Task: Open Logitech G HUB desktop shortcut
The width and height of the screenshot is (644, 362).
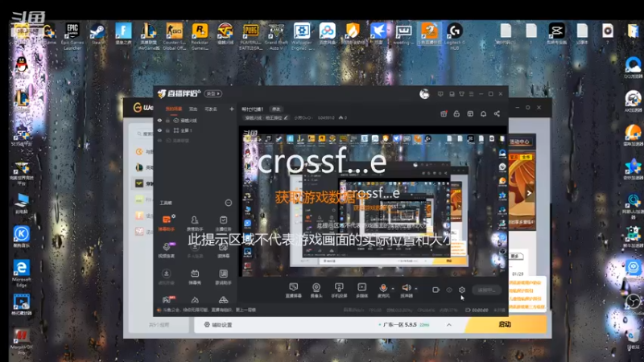Action: (455, 36)
